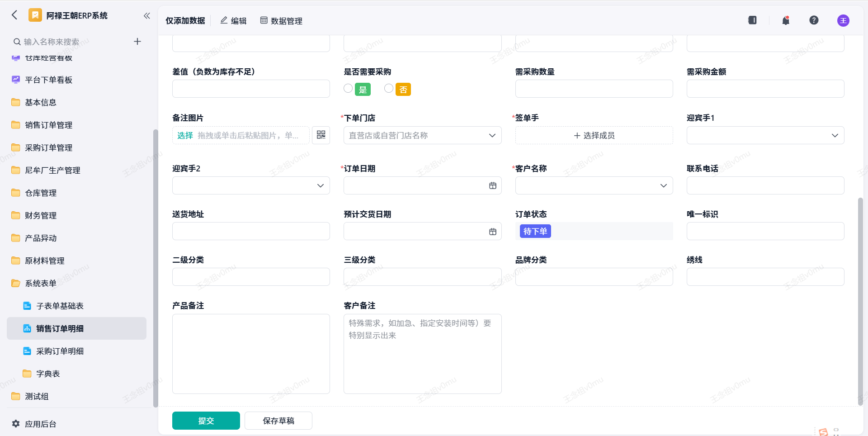Image resolution: width=868 pixels, height=436 pixels.
Task: Open 销售订单明细 in sidebar
Action: (x=77, y=328)
